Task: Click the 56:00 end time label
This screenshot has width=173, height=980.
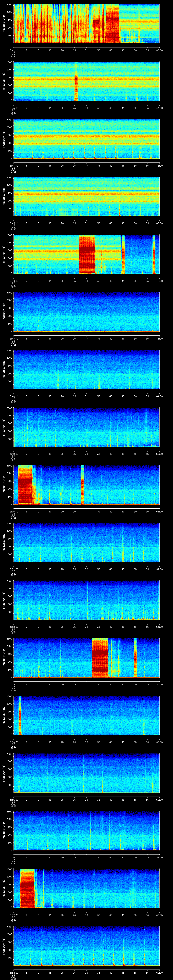Action: point(159,800)
